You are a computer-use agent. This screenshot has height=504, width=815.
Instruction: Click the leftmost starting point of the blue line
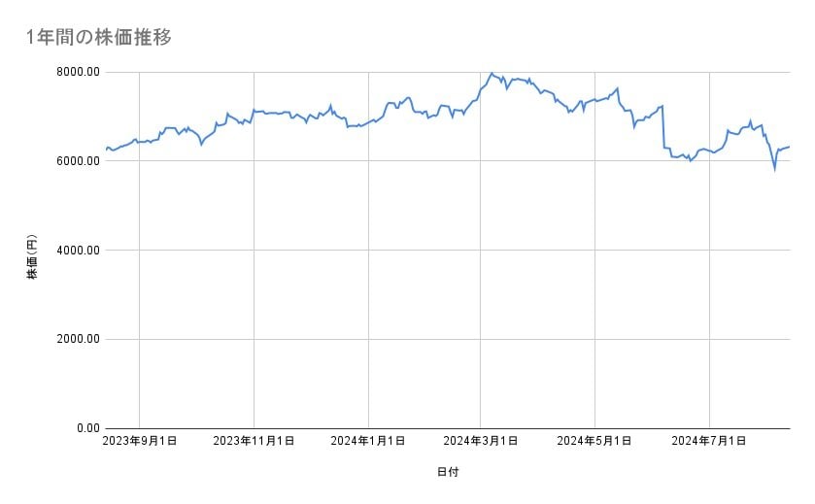pos(106,150)
